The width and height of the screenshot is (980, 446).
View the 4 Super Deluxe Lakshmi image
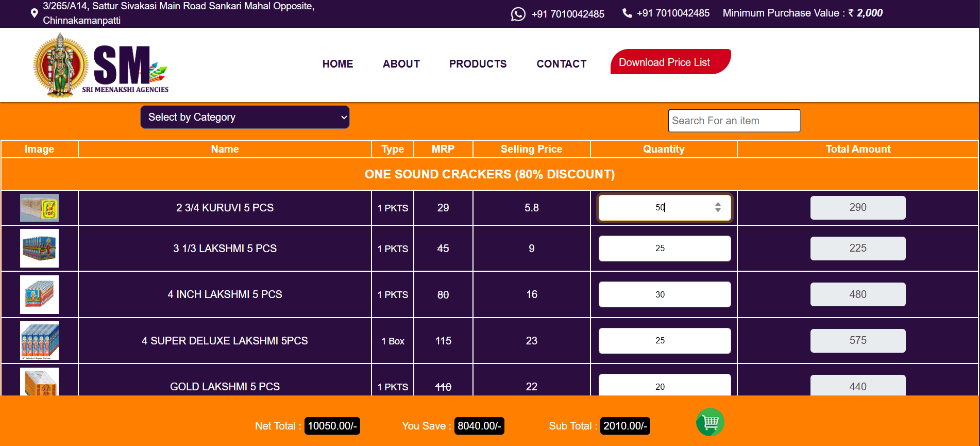point(39,340)
